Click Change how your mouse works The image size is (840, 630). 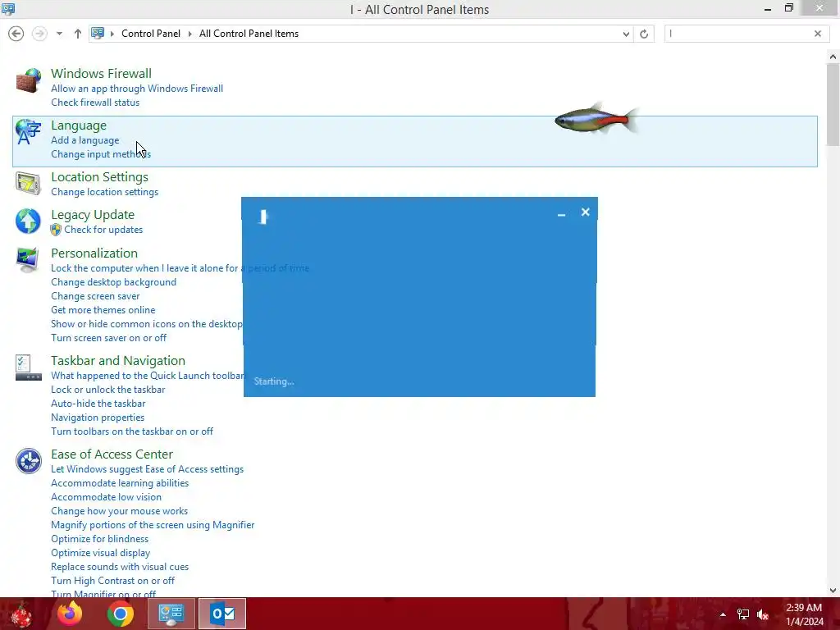coord(120,510)
